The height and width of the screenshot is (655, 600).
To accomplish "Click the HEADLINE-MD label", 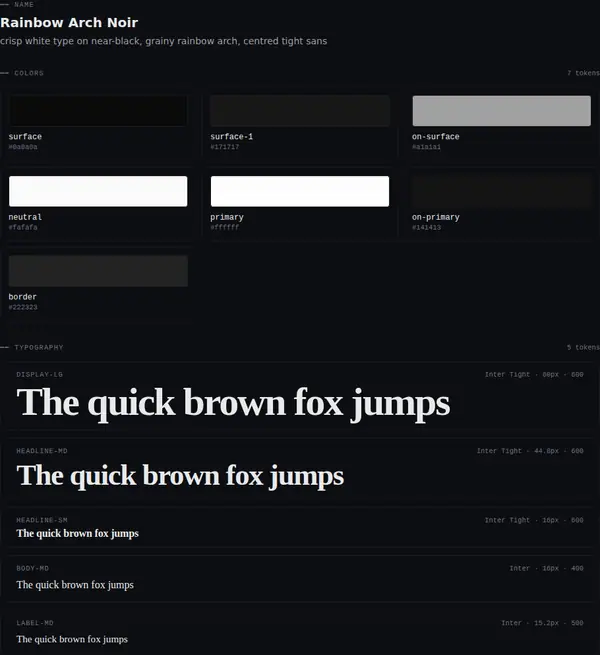I will (x=42, y=451).
